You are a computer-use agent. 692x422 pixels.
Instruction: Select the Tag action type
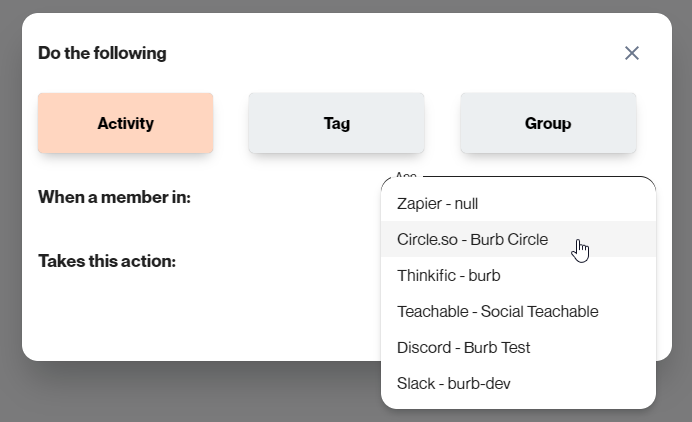click(x=336, y=124)
